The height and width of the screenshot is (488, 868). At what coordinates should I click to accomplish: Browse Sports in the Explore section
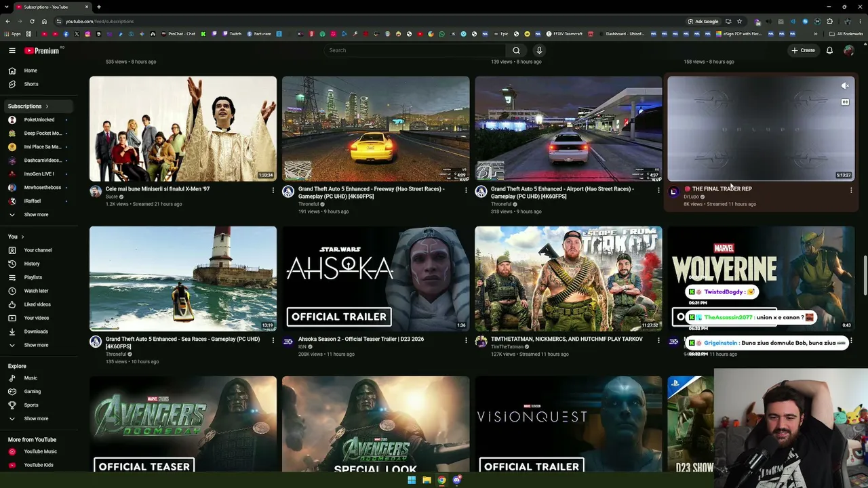coord(37,405)
